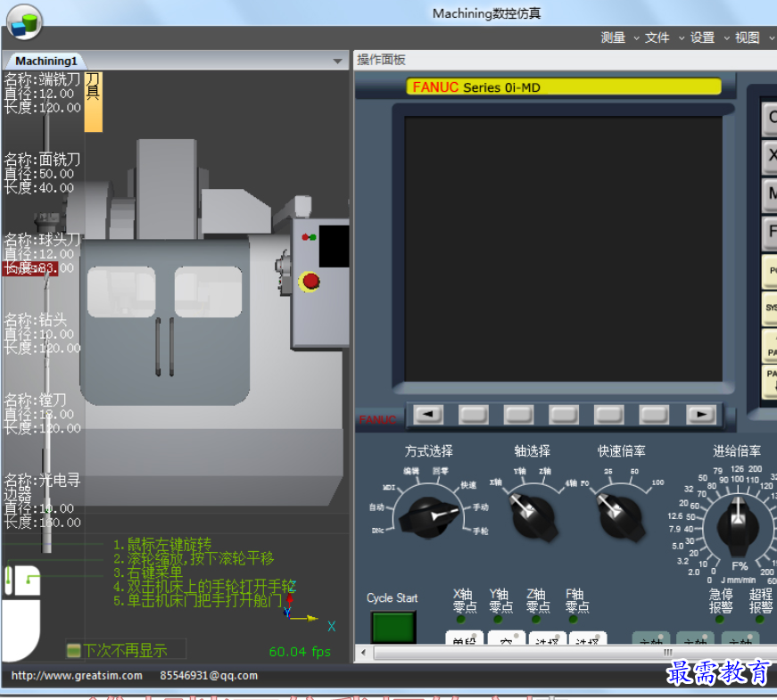The image size is (777, 700).
Task: Select 100 on the rapid override knob
Action: click(657, 482)
